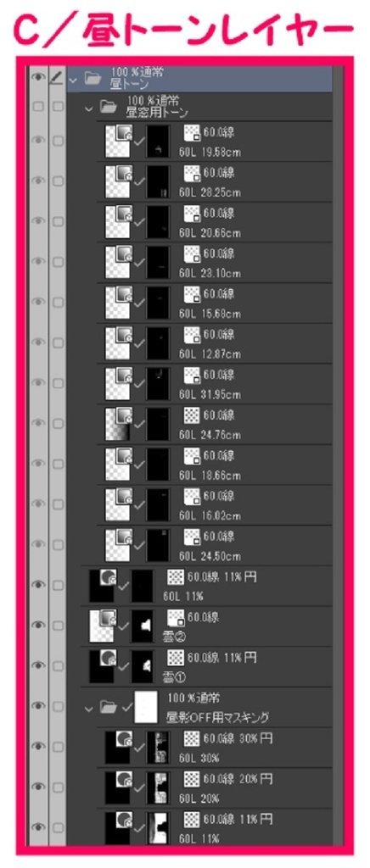Collapse the 昼影OFF用マスキング folder
Image resolution: width=370 pixels, height=868 pixels.
click(x=88, y=707)
